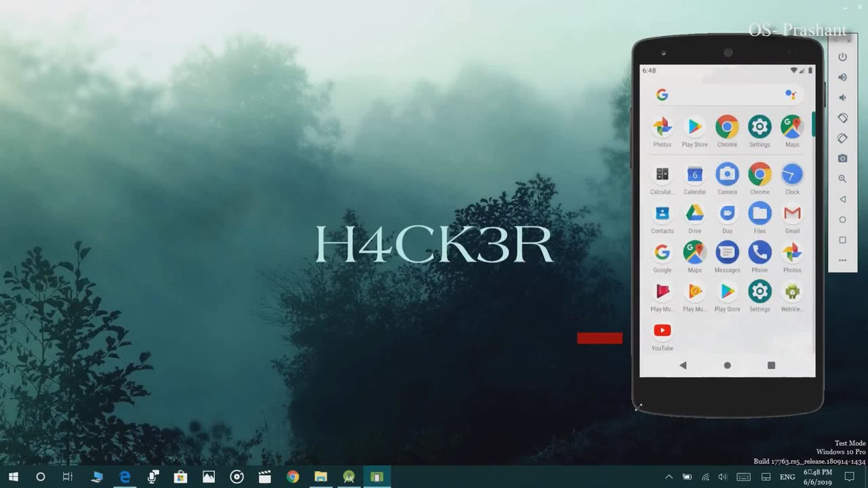Image resolution: width=868 pixels, height=488 pixels.
Task: Open Android Studio from taskbar
Action: [x=349, y=477]
